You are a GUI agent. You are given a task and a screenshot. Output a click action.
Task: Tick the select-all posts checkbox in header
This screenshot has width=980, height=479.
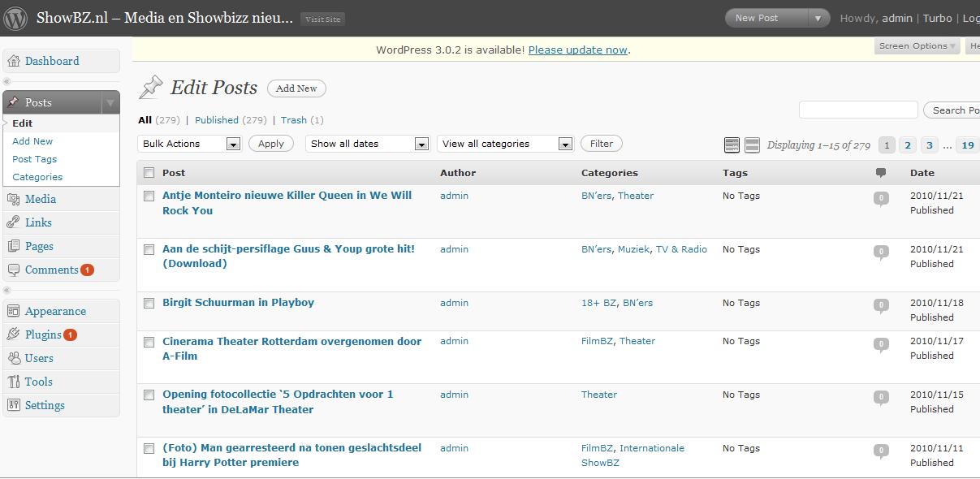[x=149, y=173]
